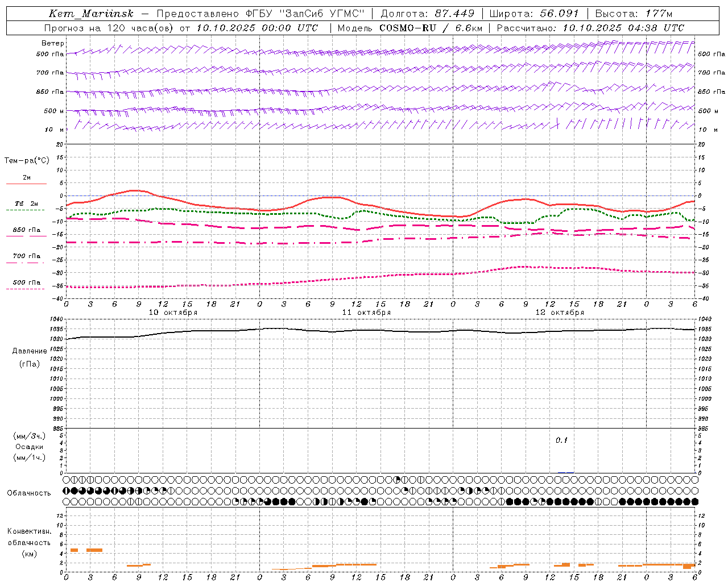This screenshot has height=582, width=728.
Task: Select the 'Модель COSMO-RU / 6.6км' label
Action: click(x=410, y=28)
